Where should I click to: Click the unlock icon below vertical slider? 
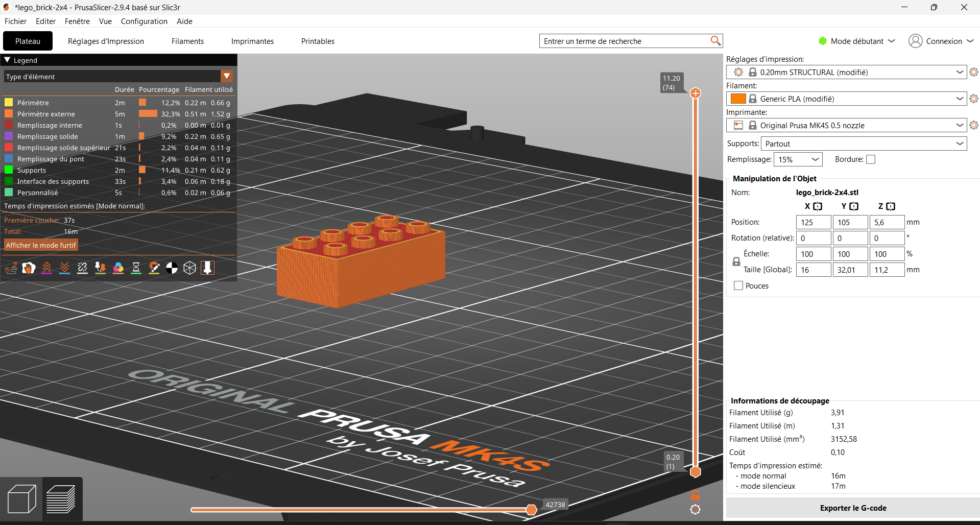click(695, 495)
